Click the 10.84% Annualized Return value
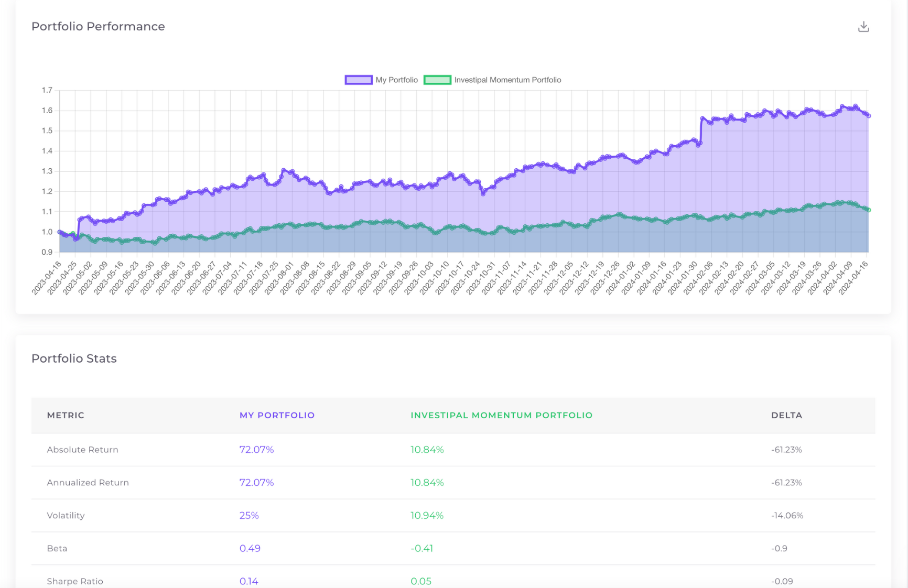 click(427, 482)
